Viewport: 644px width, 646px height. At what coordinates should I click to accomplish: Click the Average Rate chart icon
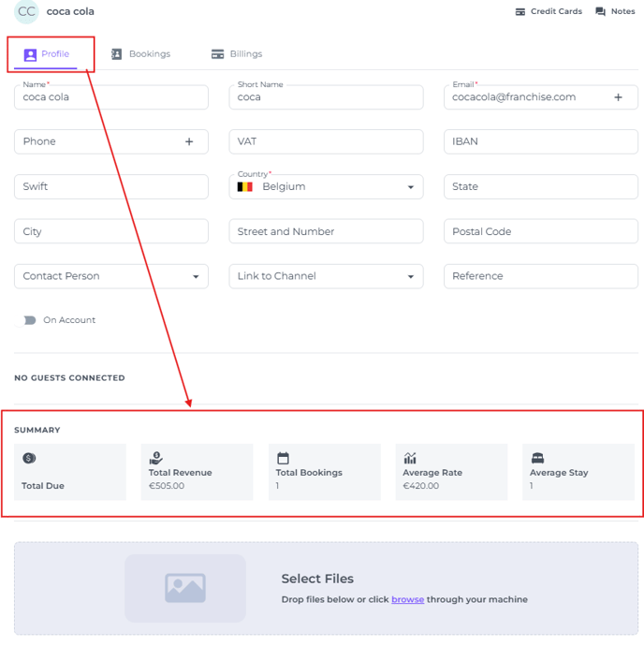(410, 458)
